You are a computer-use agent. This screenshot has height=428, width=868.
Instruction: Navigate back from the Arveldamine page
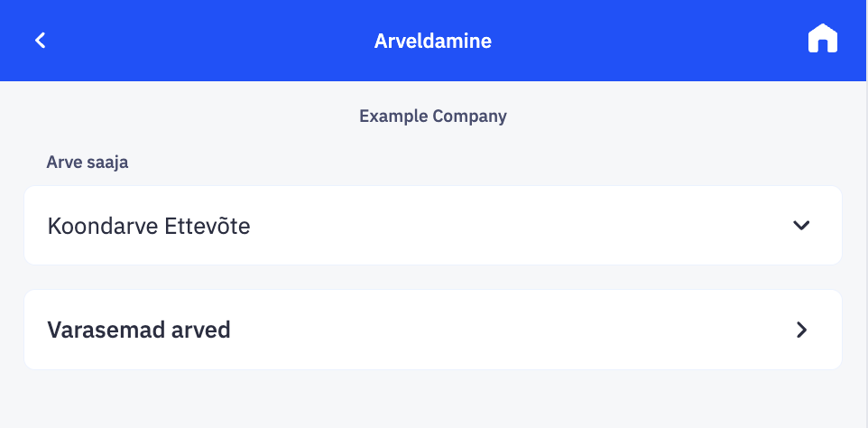41,41
